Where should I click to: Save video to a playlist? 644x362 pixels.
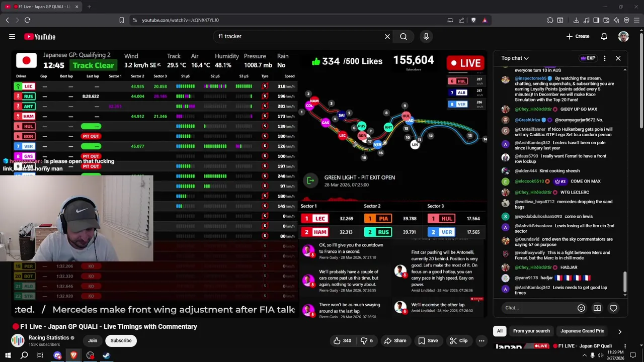(428, 340)
